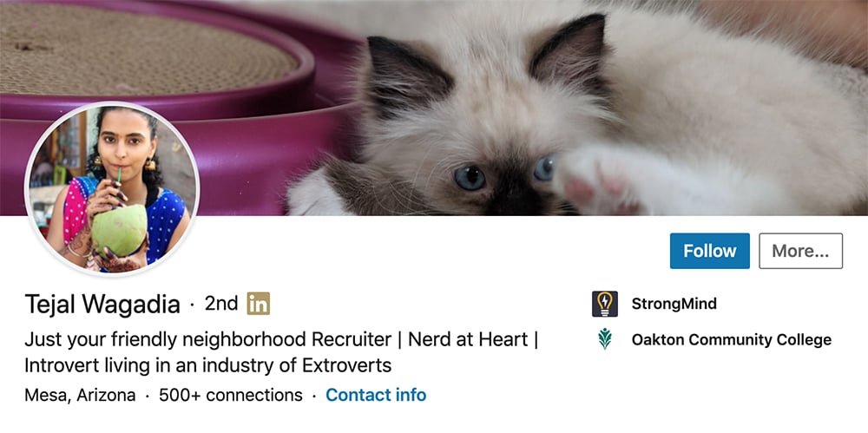Click the gold LinkedIn Premium badge icon
The height and width of the screenshot is (433, 868).
coord(259,304)
